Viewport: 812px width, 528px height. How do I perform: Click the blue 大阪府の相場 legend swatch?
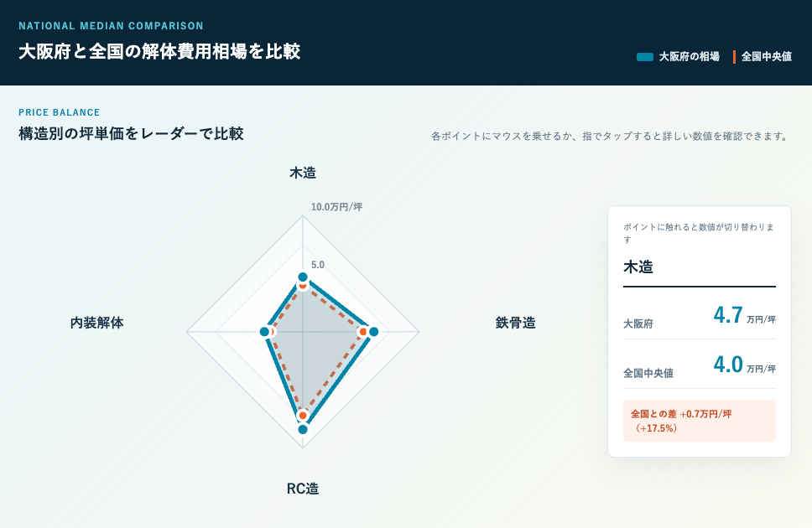tap(645, 57)
